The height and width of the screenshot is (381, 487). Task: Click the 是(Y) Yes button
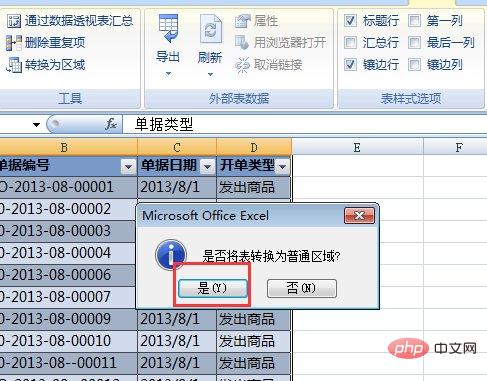tap(213, 288)
